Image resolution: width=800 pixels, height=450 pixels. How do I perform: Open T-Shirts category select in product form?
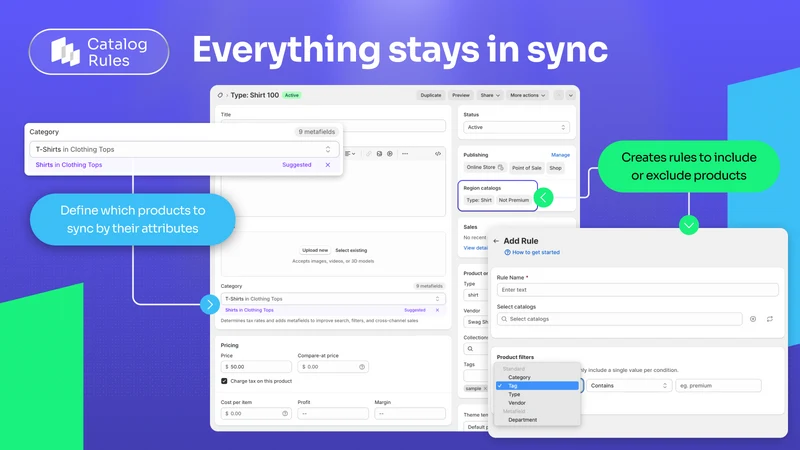tap(333, 299)
